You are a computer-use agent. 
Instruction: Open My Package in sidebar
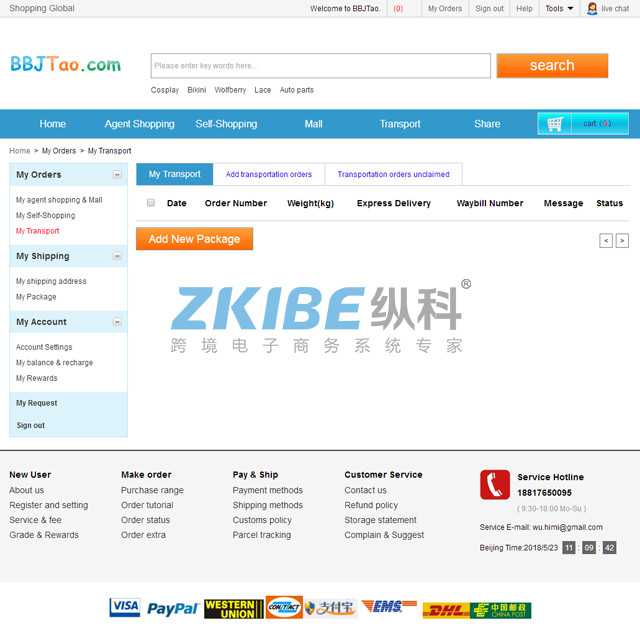point(36,296)
